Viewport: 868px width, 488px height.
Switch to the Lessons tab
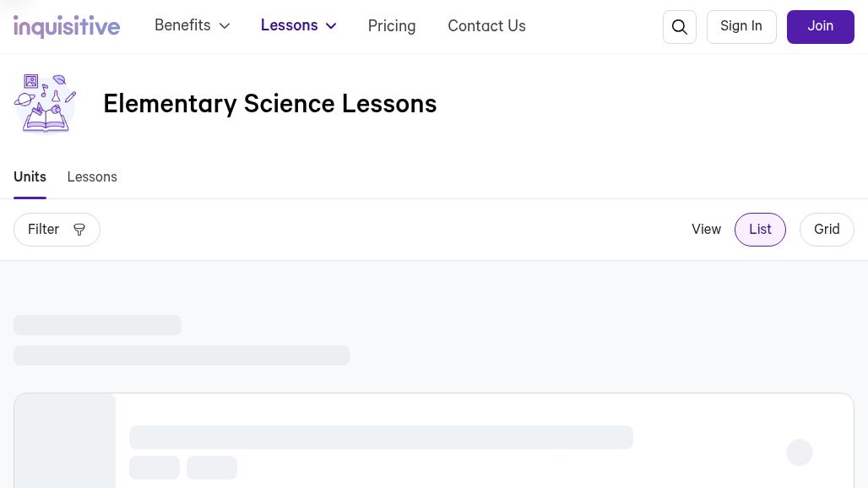coord(92,177)
